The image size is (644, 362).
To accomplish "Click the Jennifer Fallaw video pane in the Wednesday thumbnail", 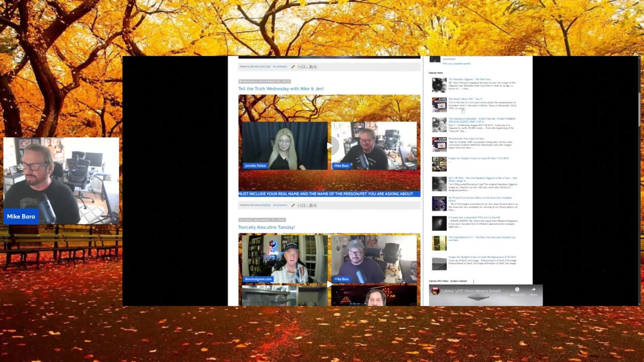I will 285,146.
